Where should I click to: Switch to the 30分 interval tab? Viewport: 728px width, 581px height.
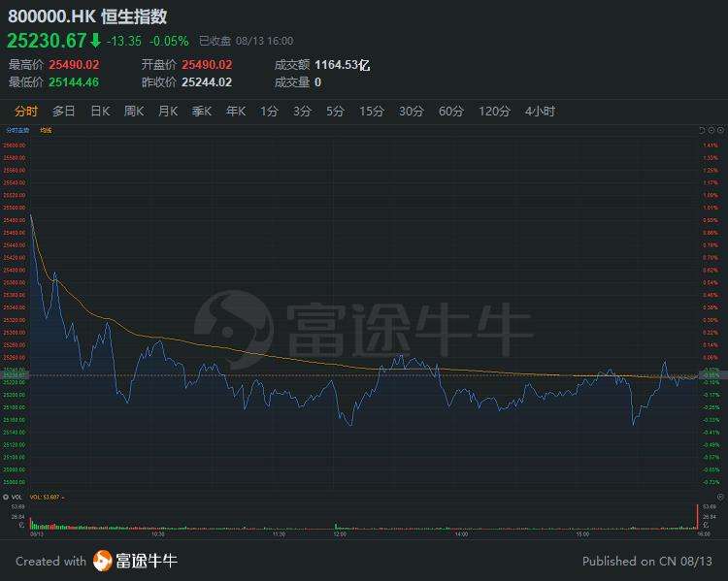tap(412, 112)
